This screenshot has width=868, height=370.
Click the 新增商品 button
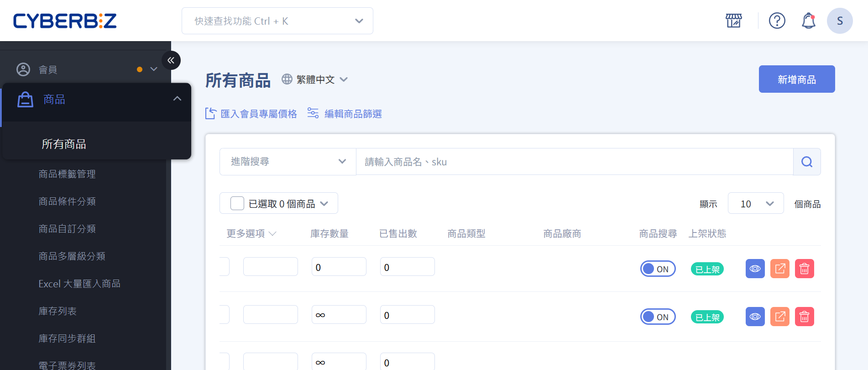point(796,79)
